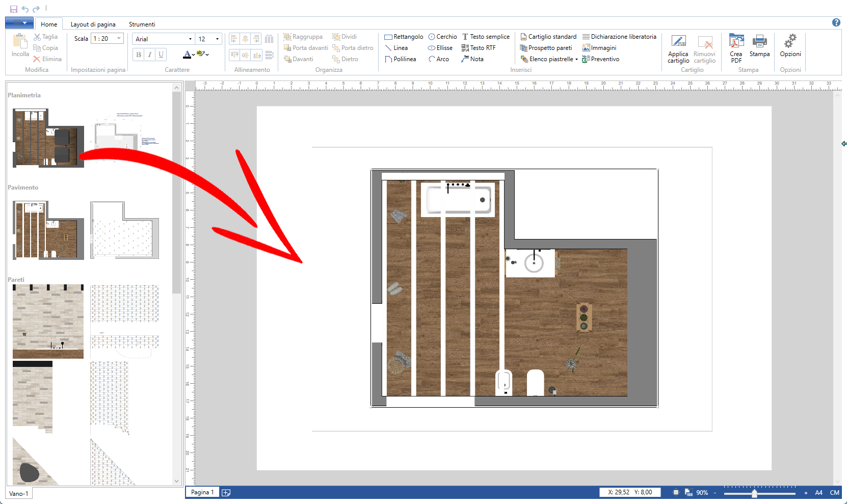Click side panel collapse arrow at right edge
847x504 pixels.
point(844,144)
